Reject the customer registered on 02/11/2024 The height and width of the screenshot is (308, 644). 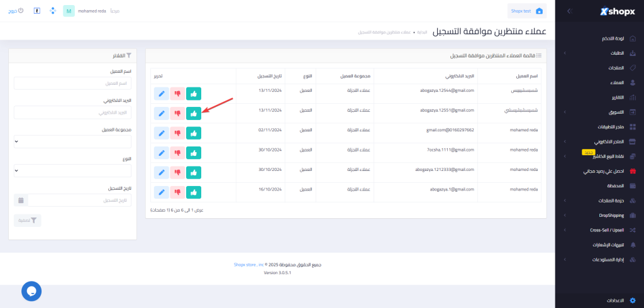pyautogui.click(x=178, y=133)
